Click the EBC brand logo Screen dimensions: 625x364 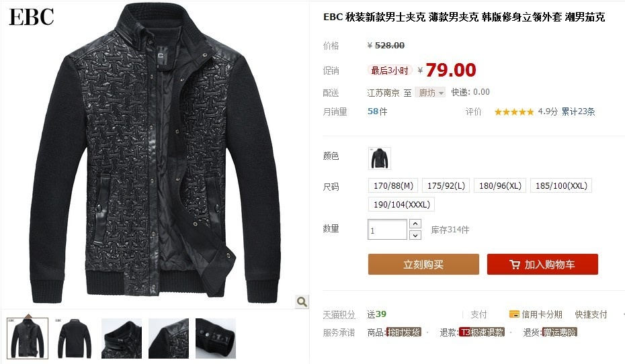click(32, 17)
